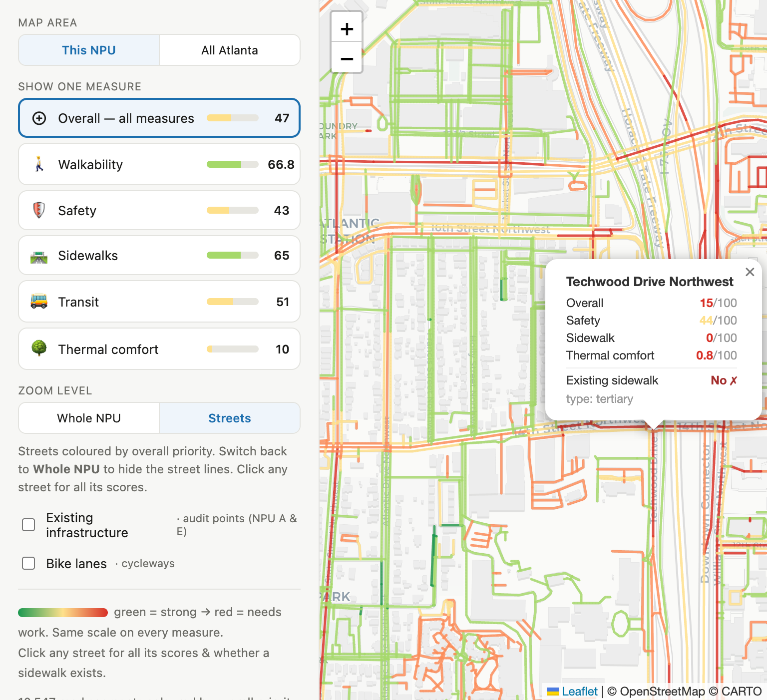Image resolution: width=767 pixels, height=700 pixels.
Task: Show the Thermal comfort measure
Action: coord(159,349)
